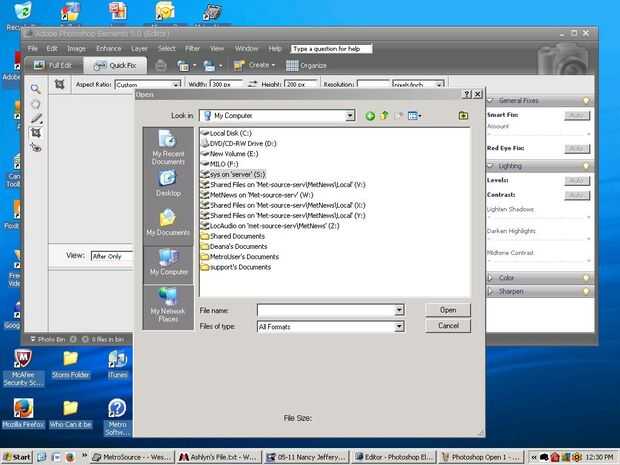Screen dimensions: 620x465
Task: Open Local Disk (C:)
Action: [226, 133]
